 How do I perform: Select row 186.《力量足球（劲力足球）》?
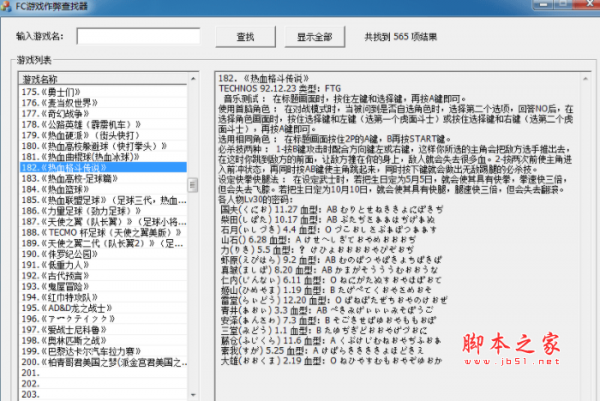103,211
